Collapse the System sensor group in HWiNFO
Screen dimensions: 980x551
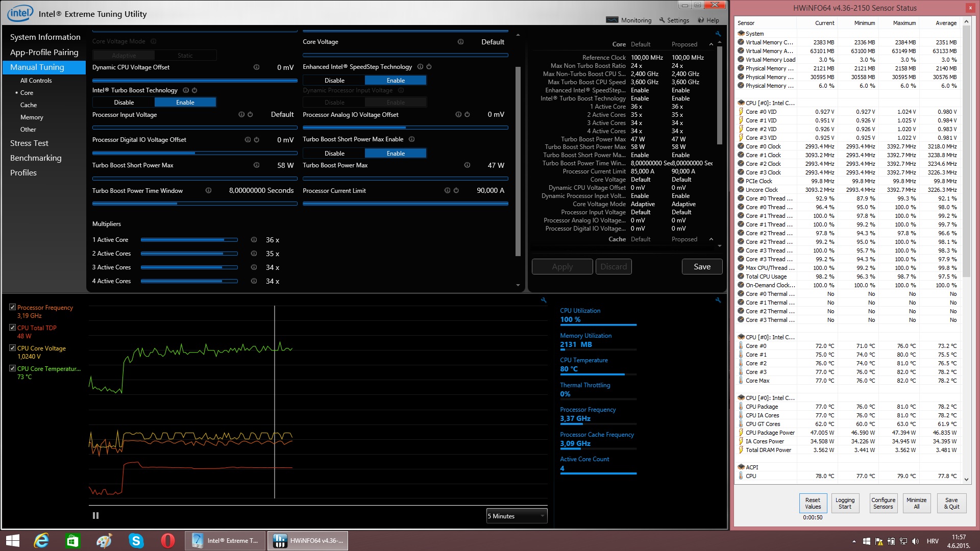pos(741,34)
